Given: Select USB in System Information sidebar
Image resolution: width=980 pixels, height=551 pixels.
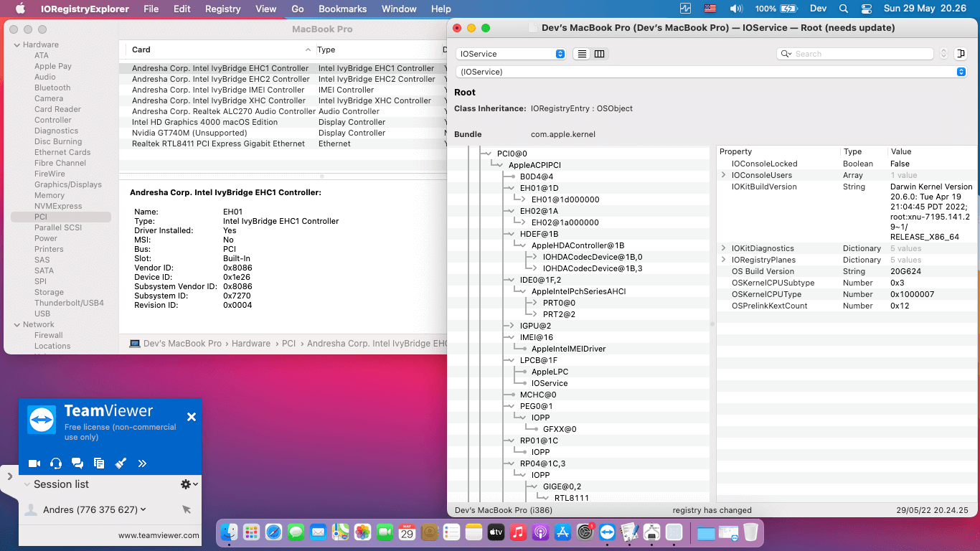Looking at the screenshot, I should click(42, 314).
